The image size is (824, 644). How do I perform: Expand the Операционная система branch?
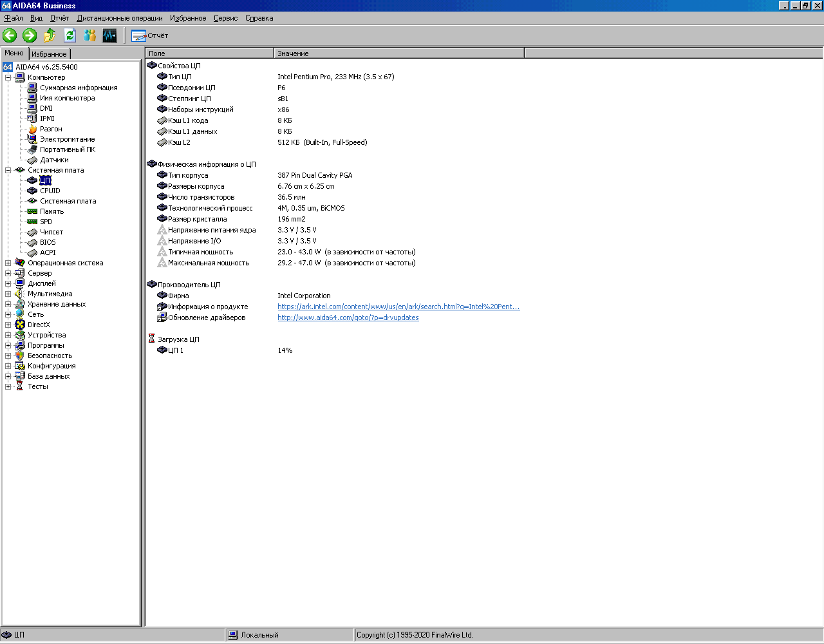coord(8,263)
